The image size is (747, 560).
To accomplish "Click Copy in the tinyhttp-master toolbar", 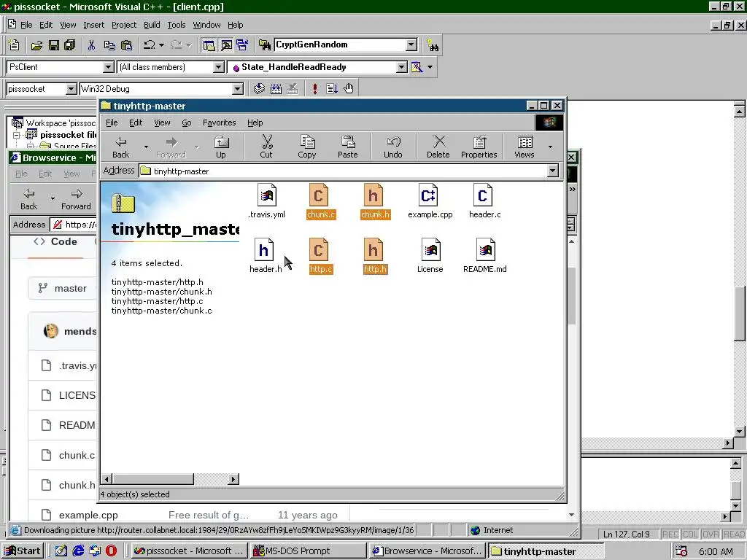I will (x=307, y=147).
